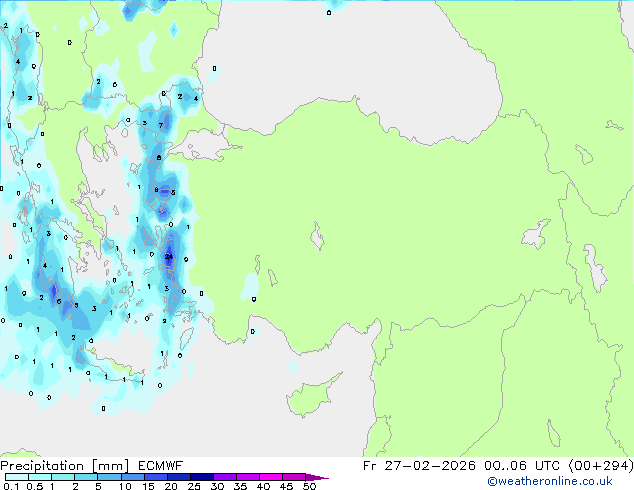This screenshot has height=490, width=634.
Task: Click the 0.5 mm legend color swatch
Action: click(x=40, y=477)
